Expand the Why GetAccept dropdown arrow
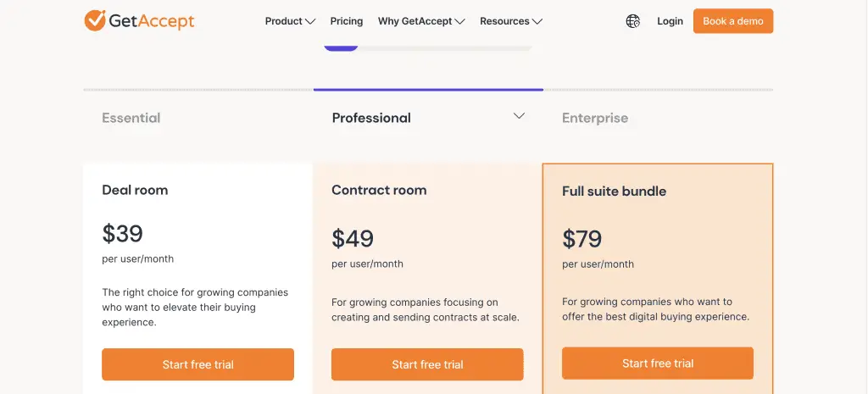 (459, 21)
